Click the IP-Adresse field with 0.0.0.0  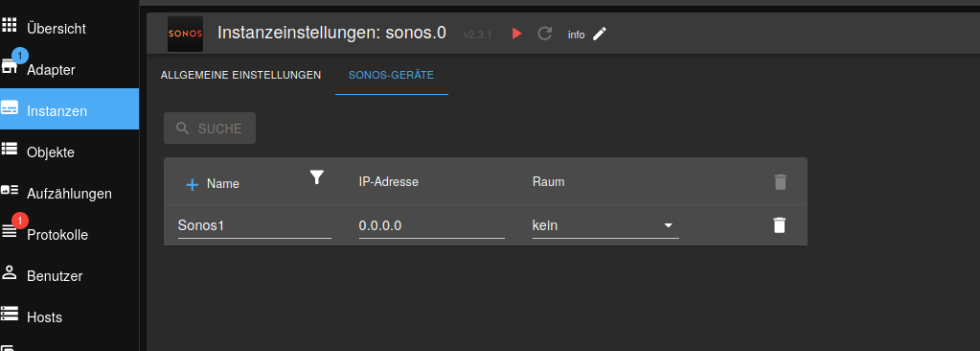pyautogui.click(x=431, y=225)
